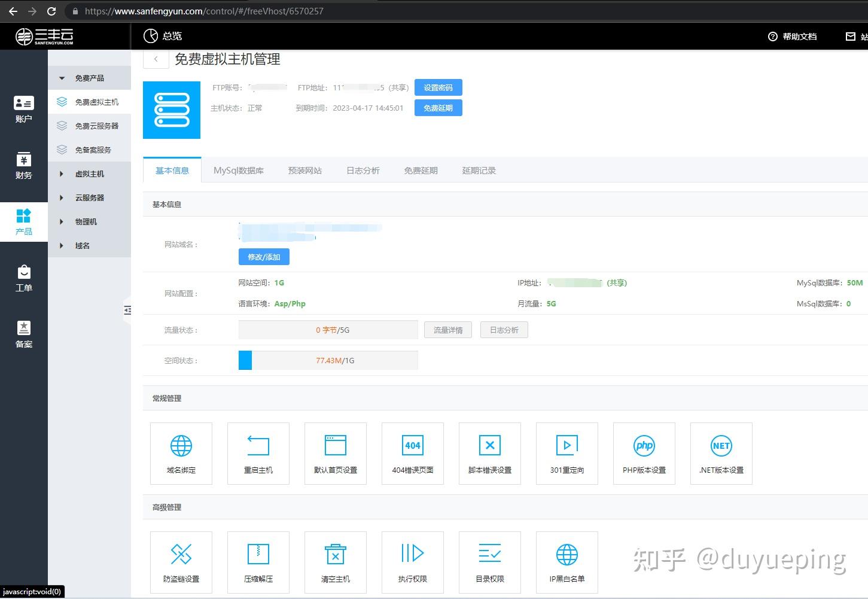
Task: Open 默认首页设置 default homepage settings
Action: pyautogui.click(x=336, y=454)
